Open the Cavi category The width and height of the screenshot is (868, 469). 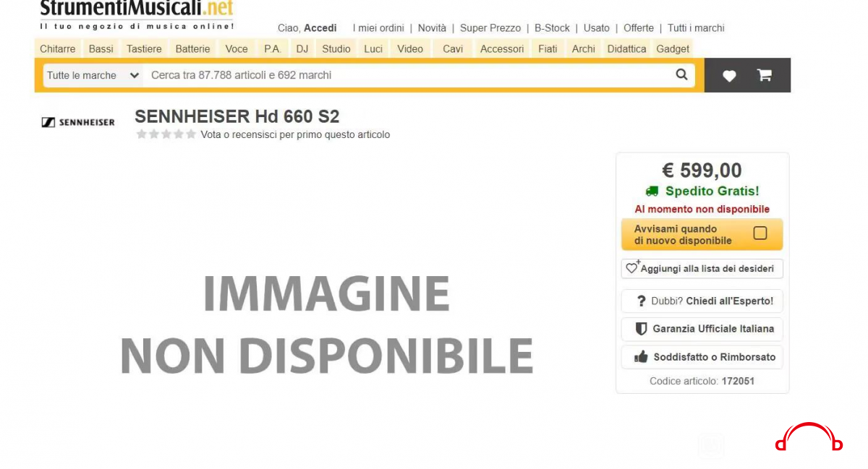point(453,49)
